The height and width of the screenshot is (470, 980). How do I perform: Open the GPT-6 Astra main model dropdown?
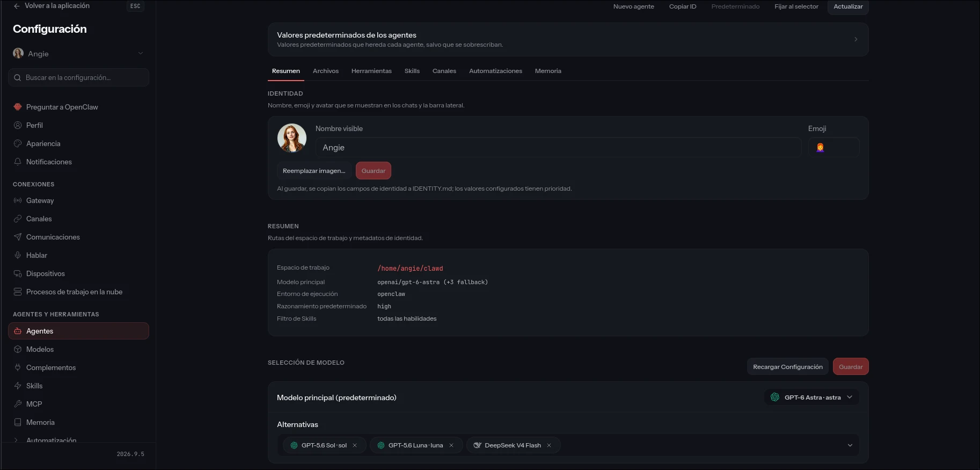pos(811,397)
